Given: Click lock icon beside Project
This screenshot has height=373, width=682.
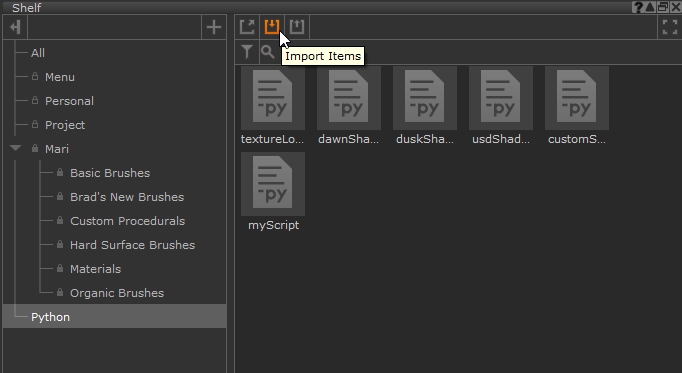Looking at the screenshot, I should (x=35, y=124).
